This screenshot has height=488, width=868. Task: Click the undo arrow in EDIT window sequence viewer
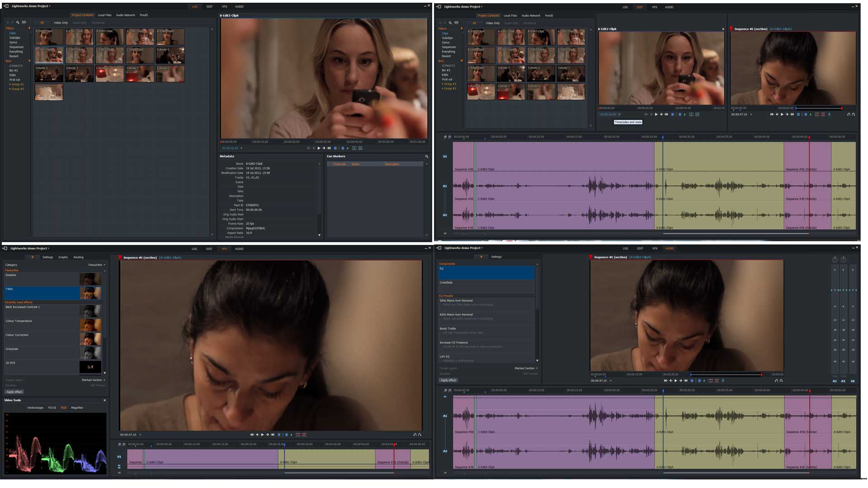pyautogui.click(x=849, y=114)
